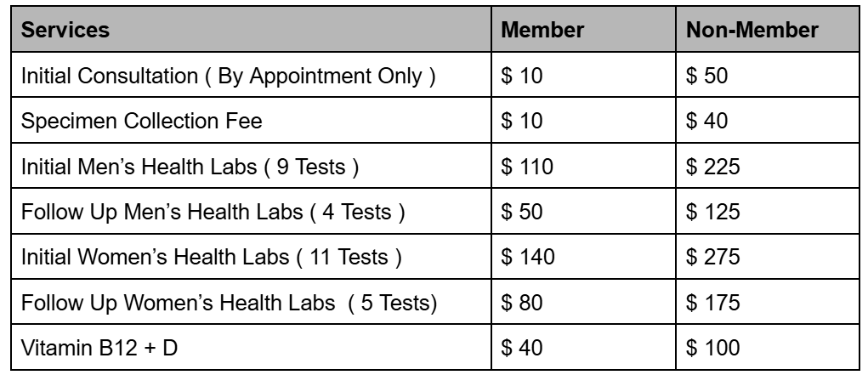The image size is (868, 375).
Task: Click the $ 110 member price
Action: pyautogui.click(x=527, y=166)
